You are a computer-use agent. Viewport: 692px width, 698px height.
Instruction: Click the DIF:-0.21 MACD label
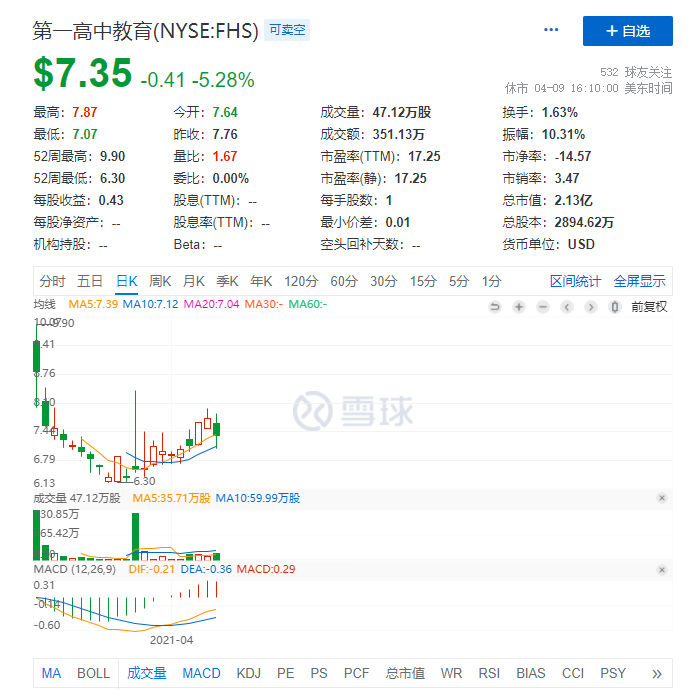pyautogui.click(x=151, y=569)
